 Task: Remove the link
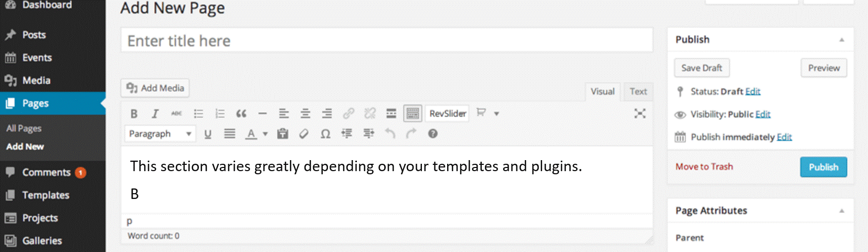370,113
